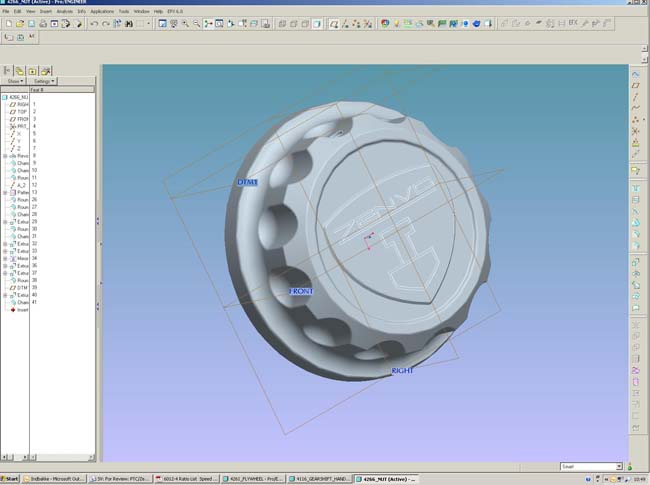The height and width of the screenshot is (485, 650).
Task: Expand the Revolve feature number 8
Action: click(x=5, y=156)
